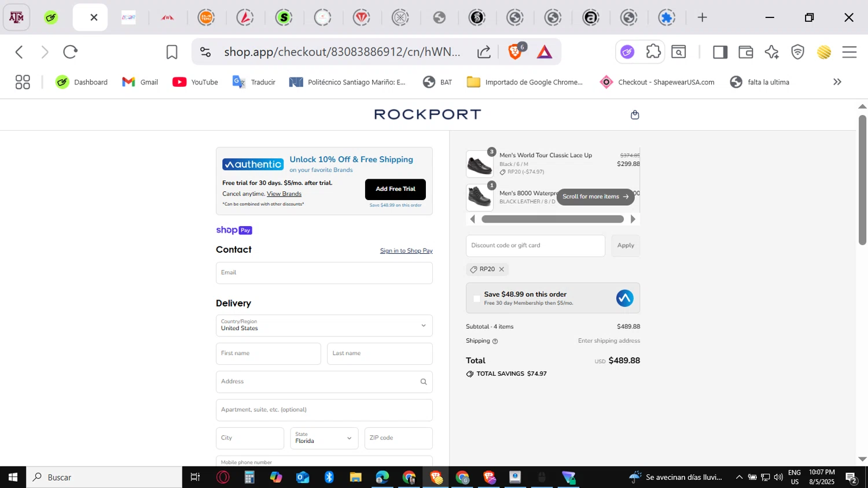
Task: Click the browser address bar URL
Action: pos(342,52)
